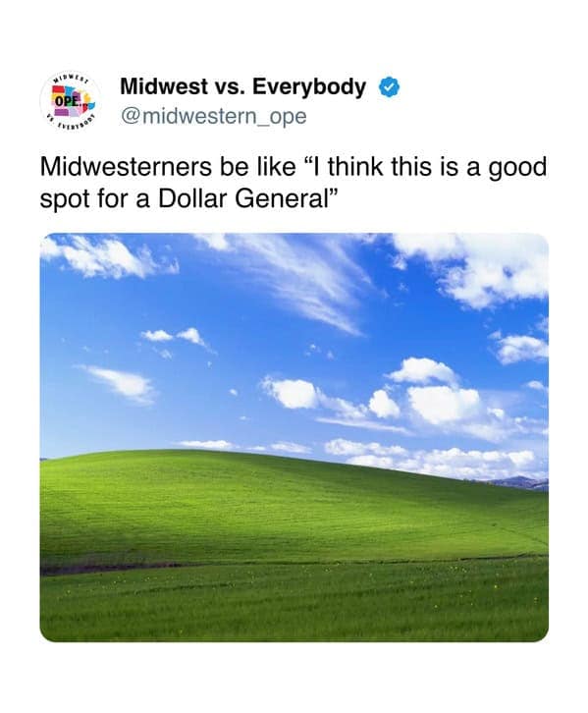Open the attached green hill photo
The image size is (588, 713).
[294, 437]
